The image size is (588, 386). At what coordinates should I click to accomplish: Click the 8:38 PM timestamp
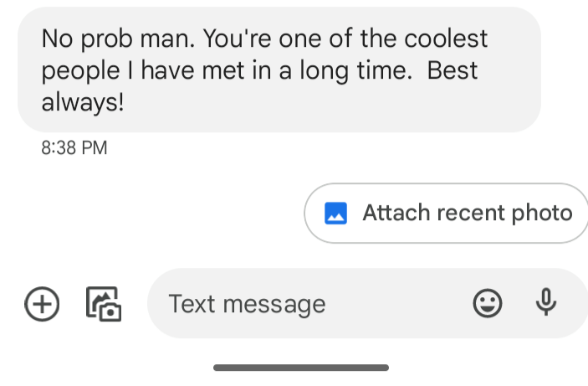click(74, 149)
